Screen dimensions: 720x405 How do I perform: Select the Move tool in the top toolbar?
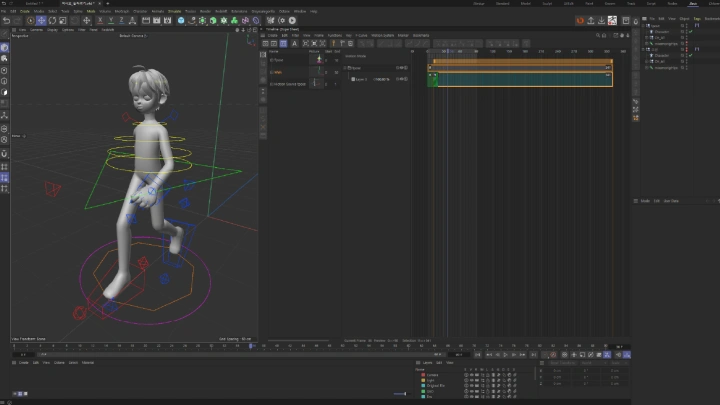(42, 20)
